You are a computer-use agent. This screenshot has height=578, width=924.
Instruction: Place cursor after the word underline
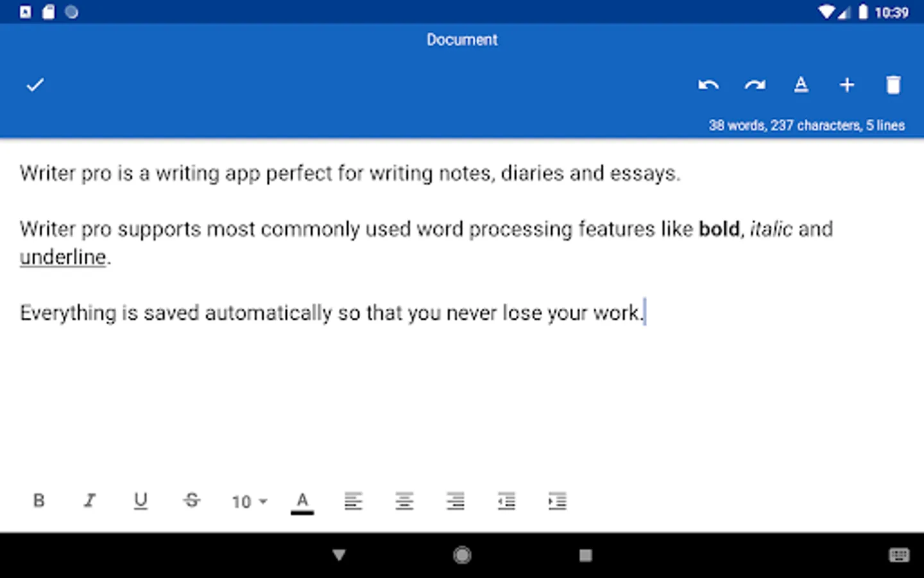(x=107, y=258)
